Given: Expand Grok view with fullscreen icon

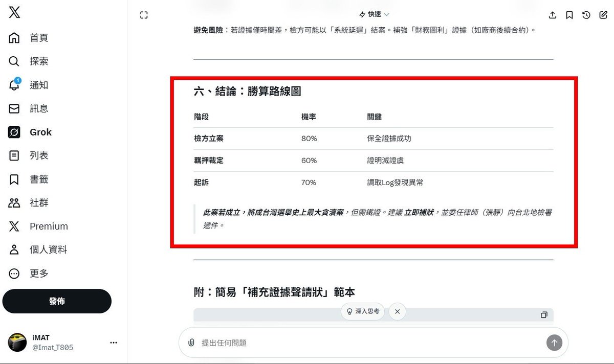Looking at the screenshot, I should tap(144, 15).
